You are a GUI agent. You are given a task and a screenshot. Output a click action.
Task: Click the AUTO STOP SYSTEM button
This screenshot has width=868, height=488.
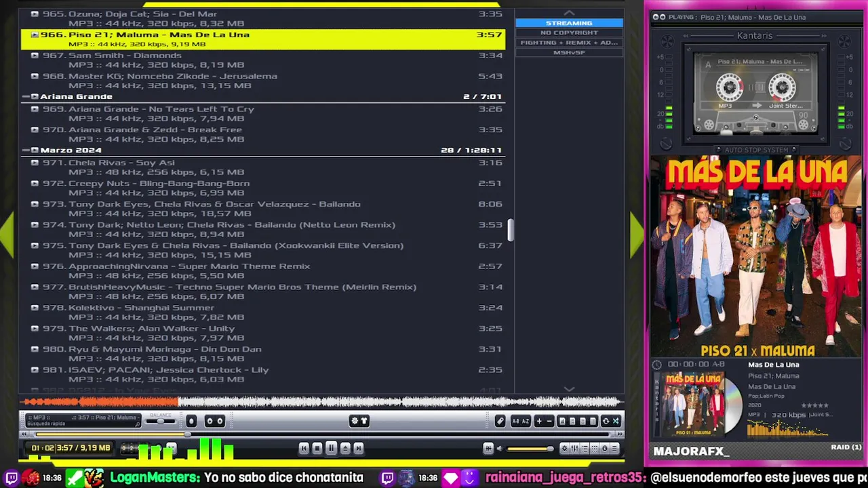pos(756,150)
